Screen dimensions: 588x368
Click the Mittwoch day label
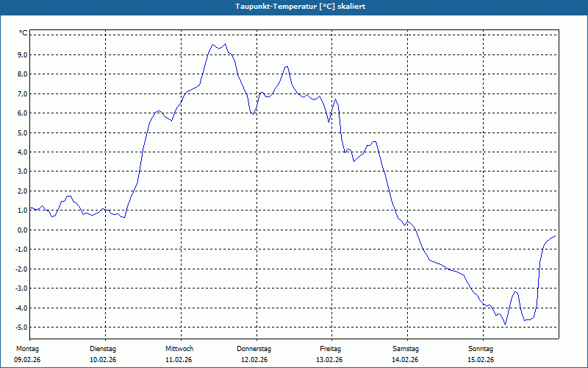tap(179, 349)
